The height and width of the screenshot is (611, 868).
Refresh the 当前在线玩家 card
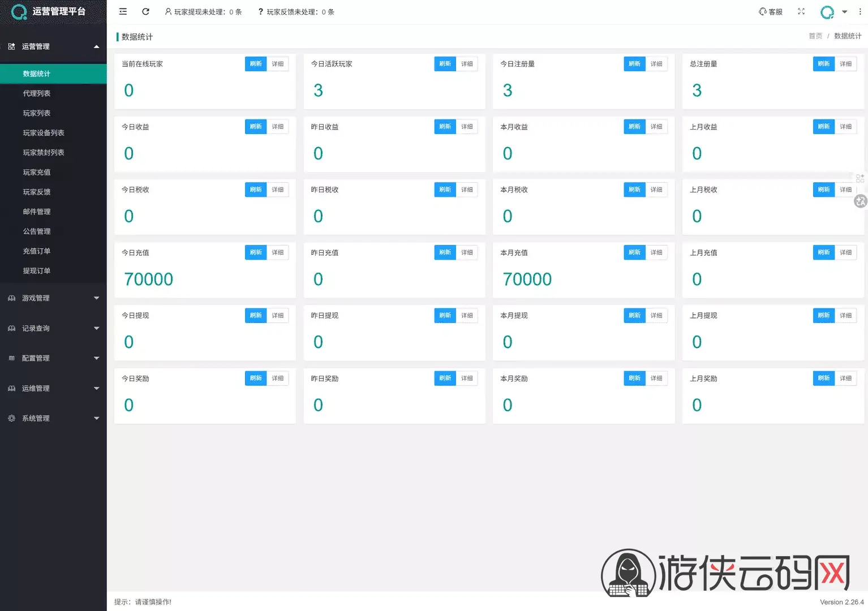(x=256, y=64)
